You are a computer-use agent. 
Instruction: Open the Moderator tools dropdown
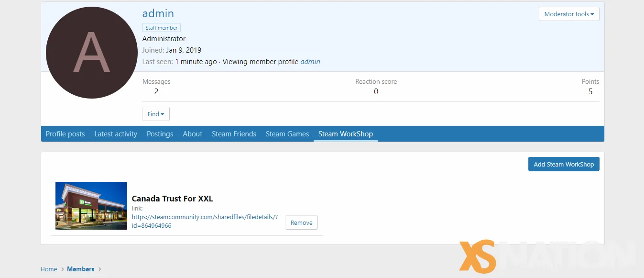click(569, 14)
